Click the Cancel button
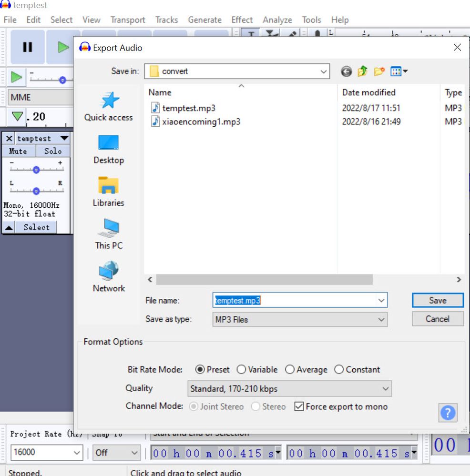Image resolution: width=470 pixels, height=476 pixels. tap(438, 319)
